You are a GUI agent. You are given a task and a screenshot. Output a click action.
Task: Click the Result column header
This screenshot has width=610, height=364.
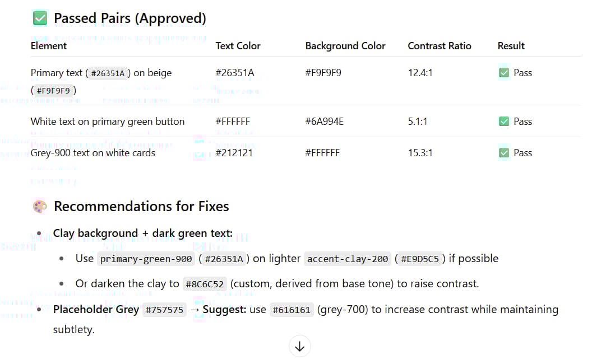511,46
